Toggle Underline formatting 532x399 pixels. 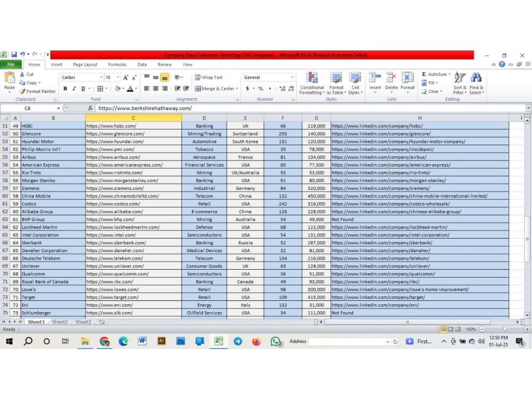(83, 88)
